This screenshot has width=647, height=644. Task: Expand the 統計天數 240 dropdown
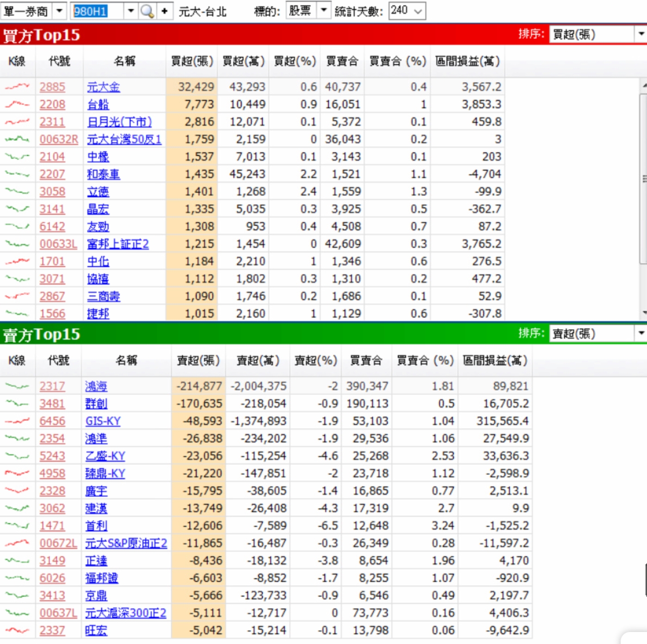point(418,11)
